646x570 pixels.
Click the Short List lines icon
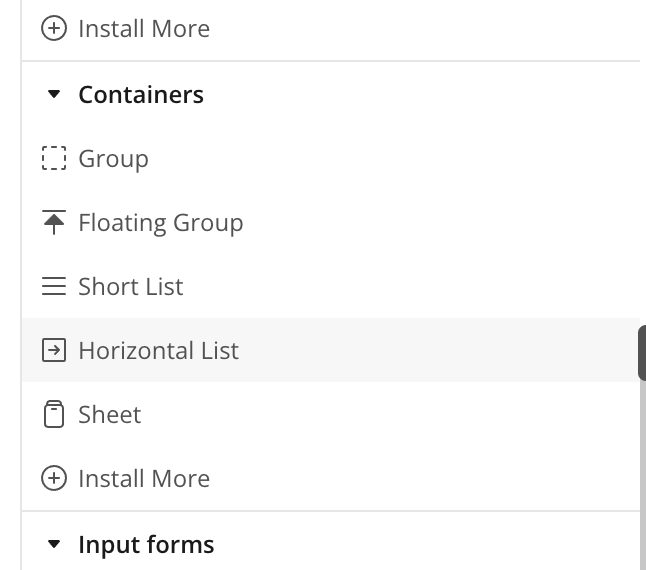pos(53,287)
